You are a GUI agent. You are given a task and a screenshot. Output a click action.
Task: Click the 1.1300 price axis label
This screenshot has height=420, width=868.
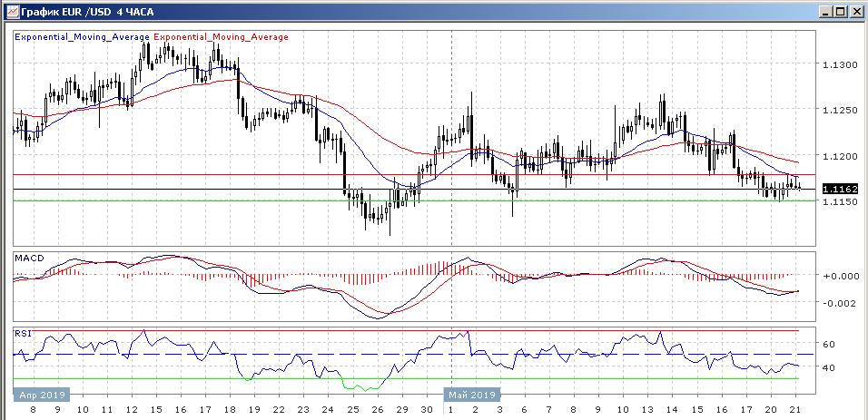(x=840, y=65)
